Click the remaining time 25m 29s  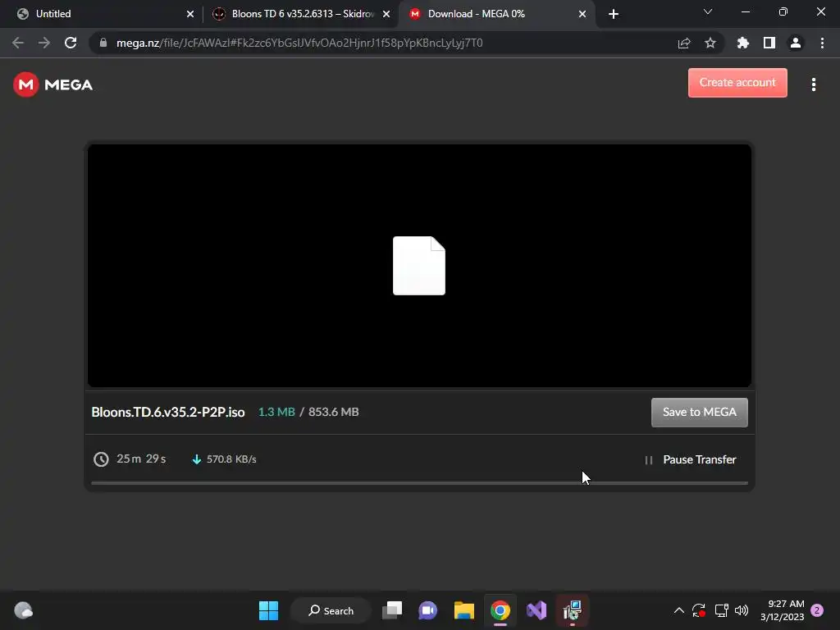point(141,459)
